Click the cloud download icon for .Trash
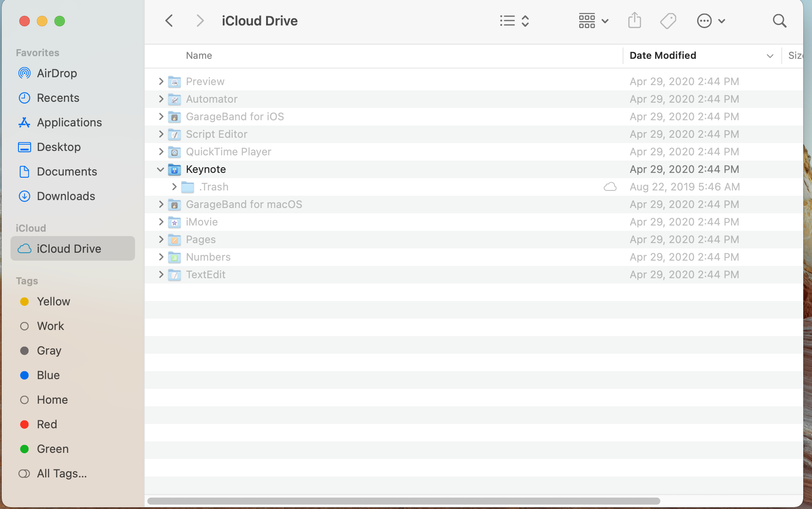This screenshot has height=509, width=812. (x=610, y=187)
